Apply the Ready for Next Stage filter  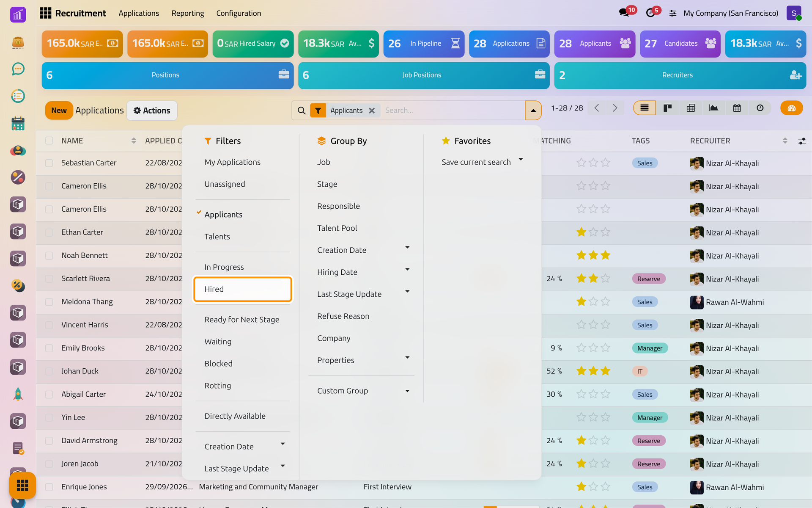coord(242,320)
